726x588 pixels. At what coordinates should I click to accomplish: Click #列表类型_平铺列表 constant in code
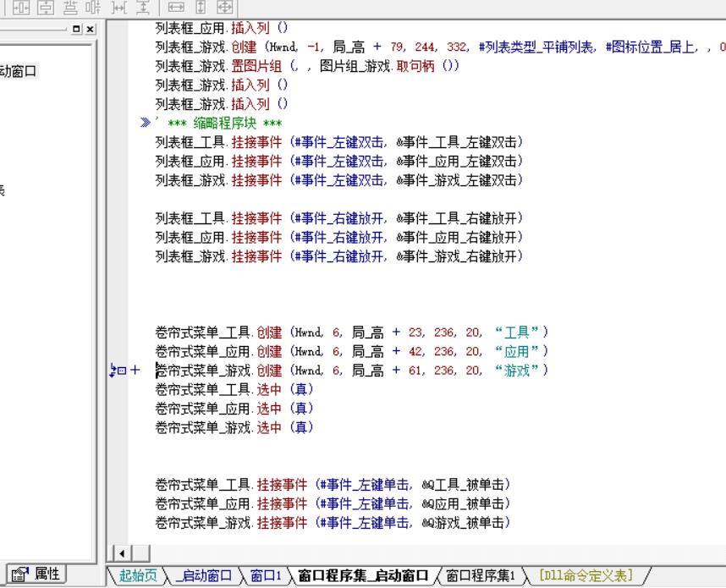[x=536, y=47]
